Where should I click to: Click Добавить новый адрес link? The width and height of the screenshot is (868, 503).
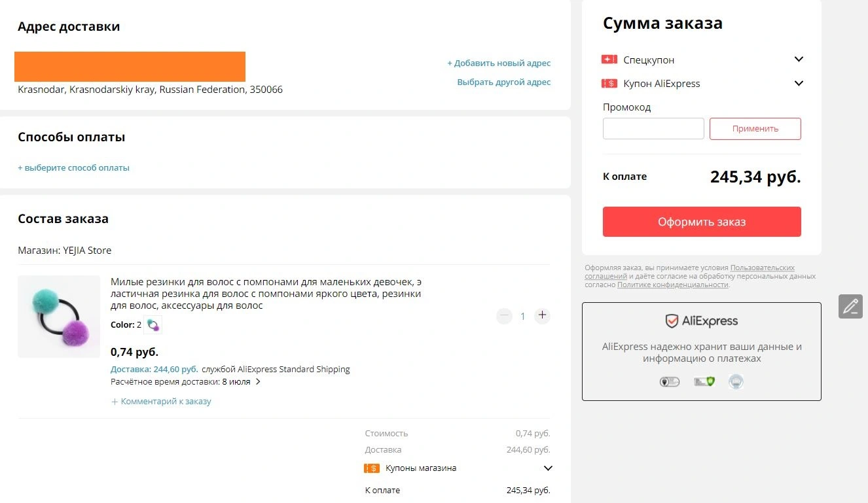pyautogui.click(x=499, y=63)
